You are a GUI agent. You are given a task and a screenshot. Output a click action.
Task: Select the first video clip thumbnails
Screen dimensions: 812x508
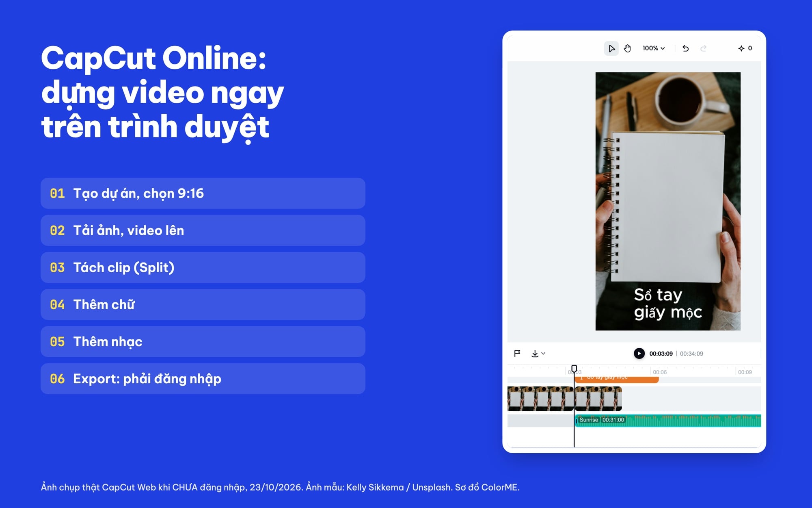[540, 399]
